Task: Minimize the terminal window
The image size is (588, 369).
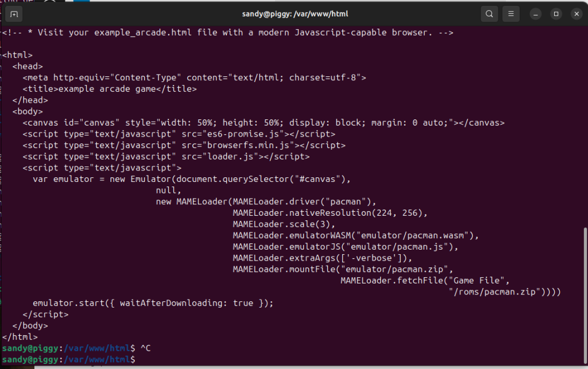Action: pyautogui.click(x=536, y=14)
